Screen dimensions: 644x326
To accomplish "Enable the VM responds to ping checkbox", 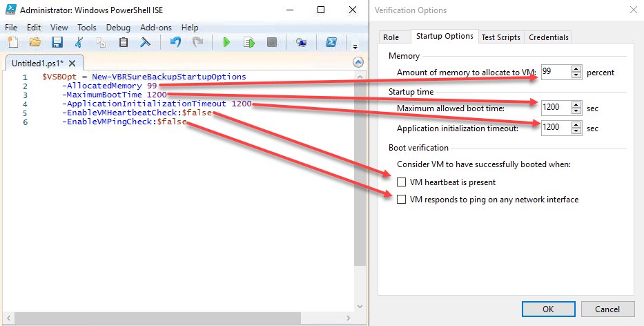I will tap(401, 200).
